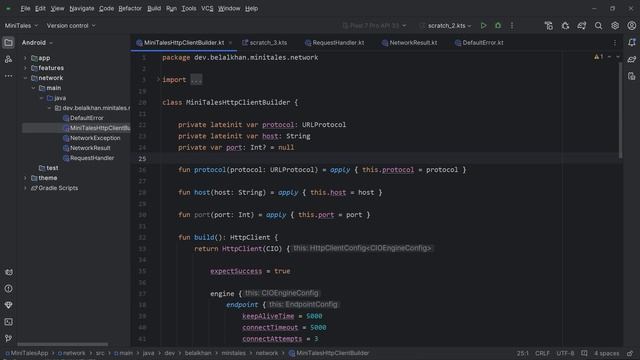Switch to NetworkResult.kt tab
This screenshot has height=360, width=640.
409,43
